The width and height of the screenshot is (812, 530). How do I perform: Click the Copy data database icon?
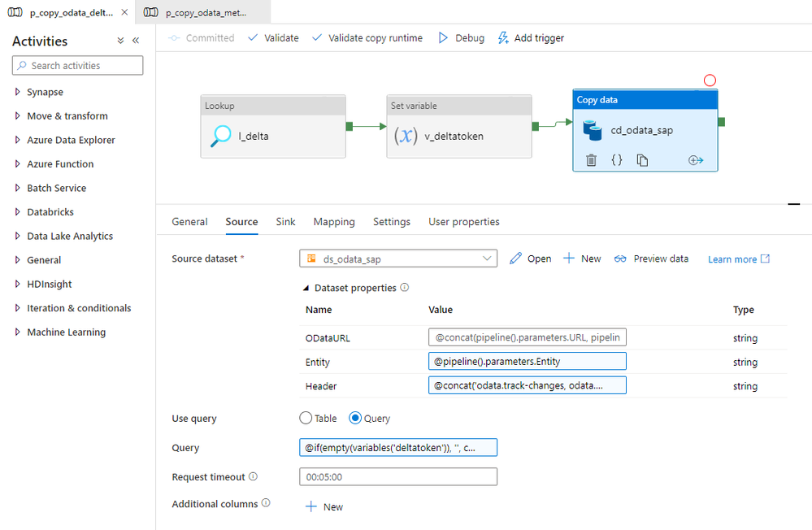592,130
